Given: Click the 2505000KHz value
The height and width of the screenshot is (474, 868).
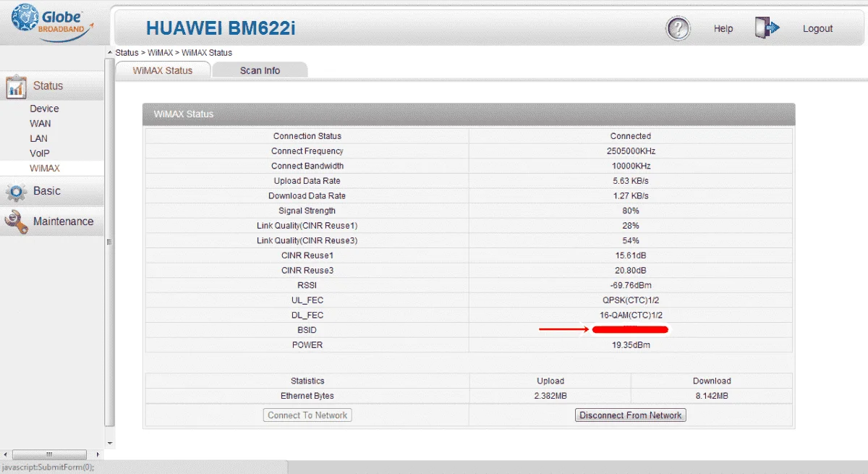Looking at the screenshot, I should tap(631, 151).
